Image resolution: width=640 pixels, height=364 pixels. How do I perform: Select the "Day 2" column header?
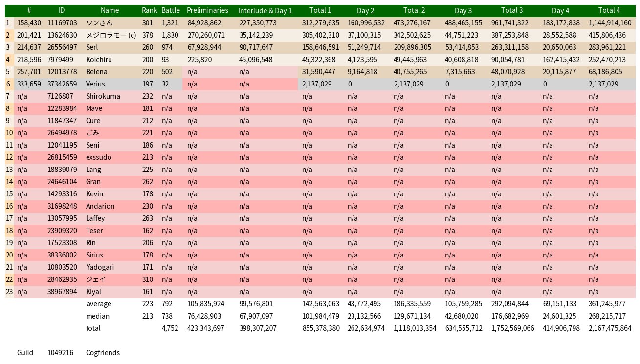(x=366, y=10)
